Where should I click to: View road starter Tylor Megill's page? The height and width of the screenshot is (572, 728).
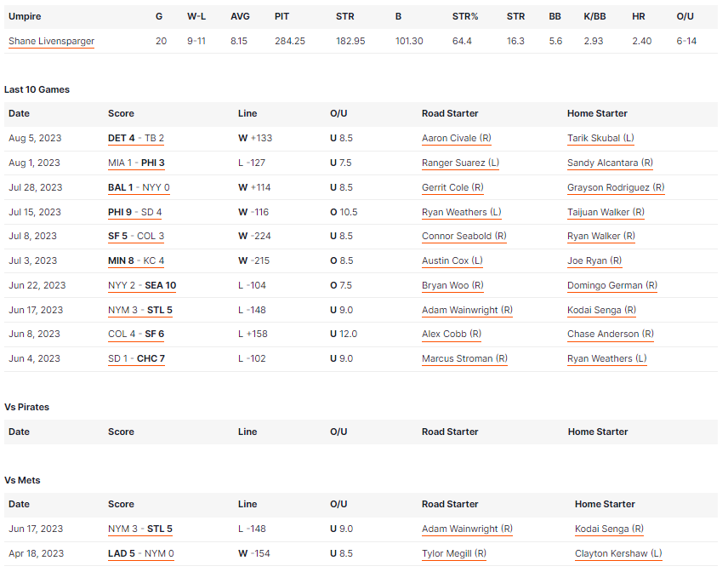pos(454,553)
